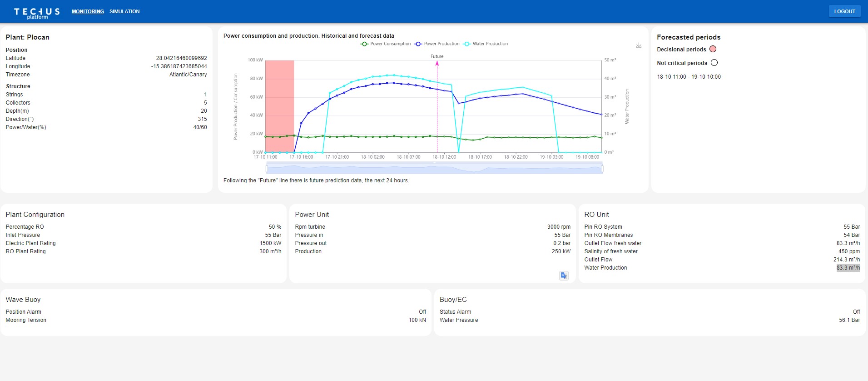Viewport: 868px width, 381px height.
Task: Click the Google Translate icon in Power Unit
Action: coord(564,276)
